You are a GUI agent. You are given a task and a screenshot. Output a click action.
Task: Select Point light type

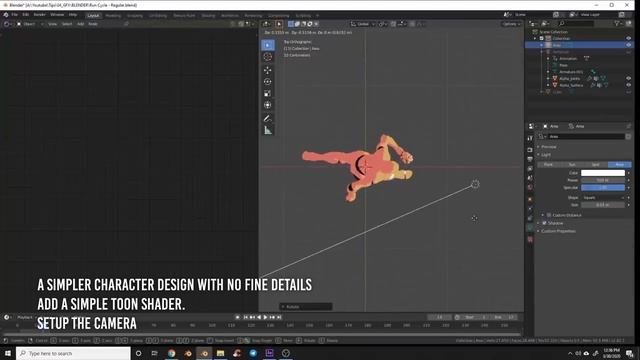(549, 164)
